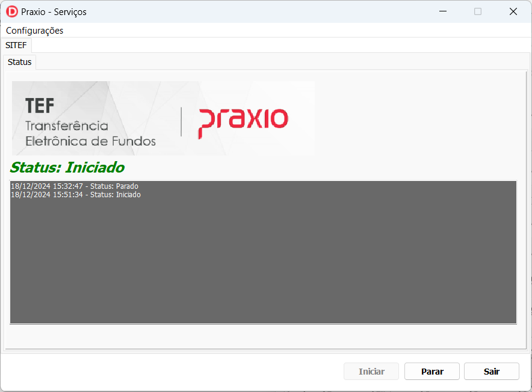Select log line 15:32:47 Status: Parado
This screenshot has width=532, height=392.
(x=75, y=186)
